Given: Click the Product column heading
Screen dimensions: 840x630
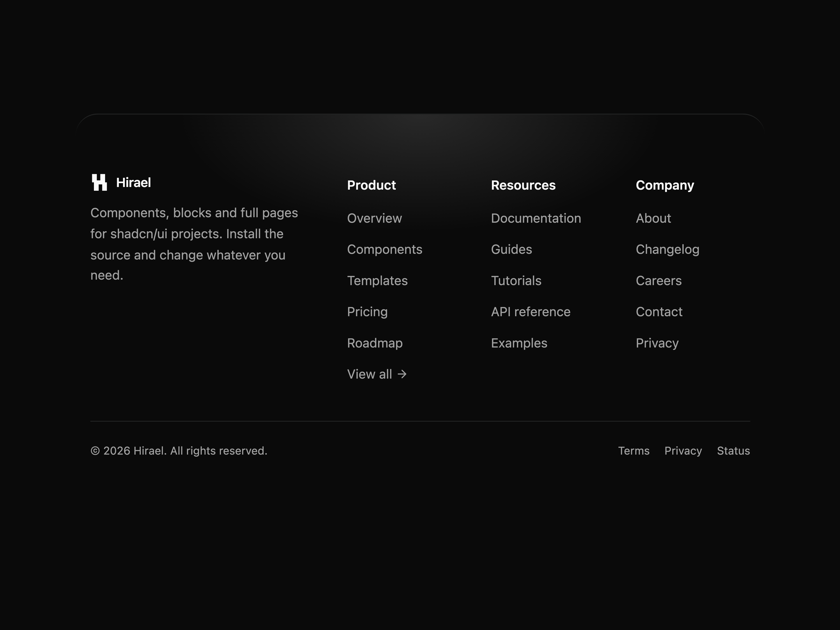Looking at the screenshot, I should click(371, 185).
